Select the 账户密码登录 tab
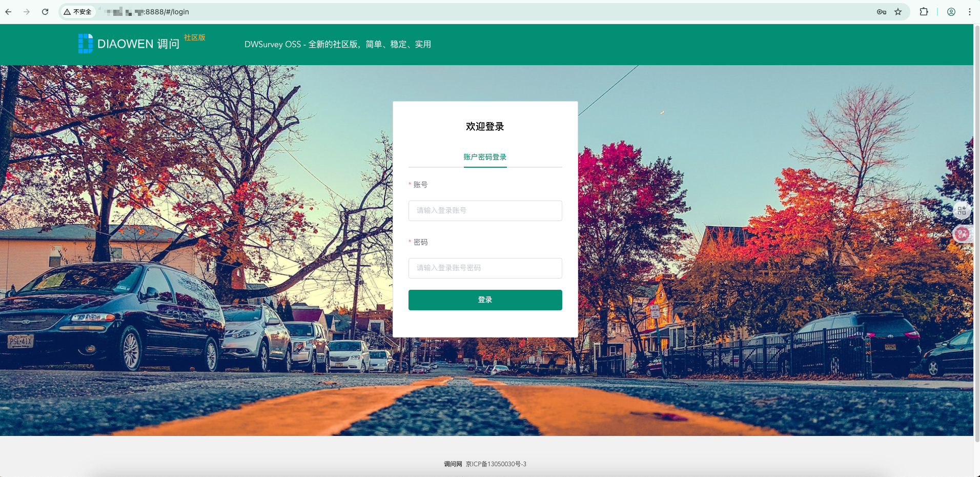Screen dimensions: 980x477 pos(485,157)
